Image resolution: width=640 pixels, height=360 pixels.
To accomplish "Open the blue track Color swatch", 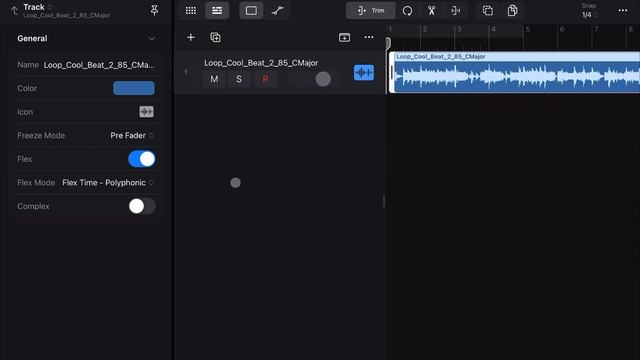I will coord(134,88).
